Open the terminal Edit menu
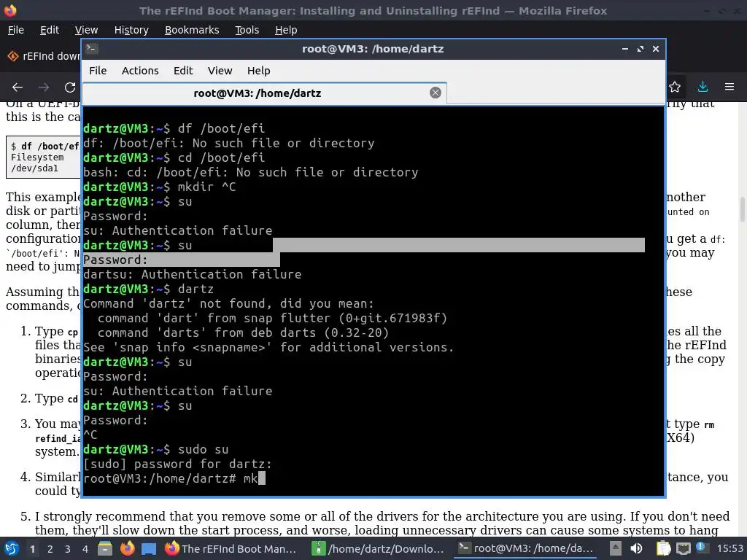747x560 pixels. click(183, 71)
